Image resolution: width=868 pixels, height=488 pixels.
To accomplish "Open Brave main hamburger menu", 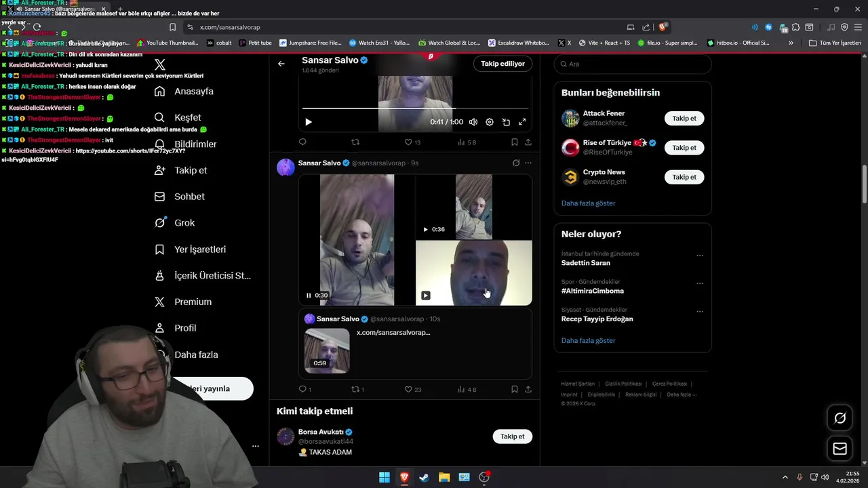I will [857, 27].
